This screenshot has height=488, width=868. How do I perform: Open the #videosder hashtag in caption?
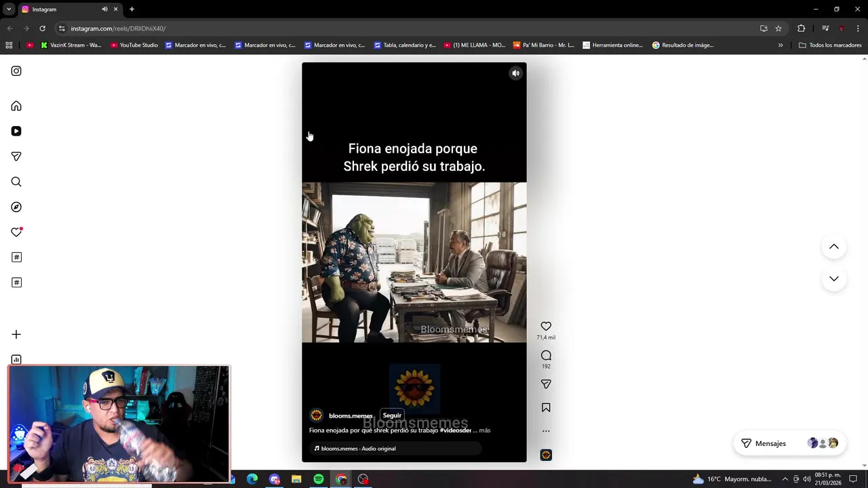(455, 430)
